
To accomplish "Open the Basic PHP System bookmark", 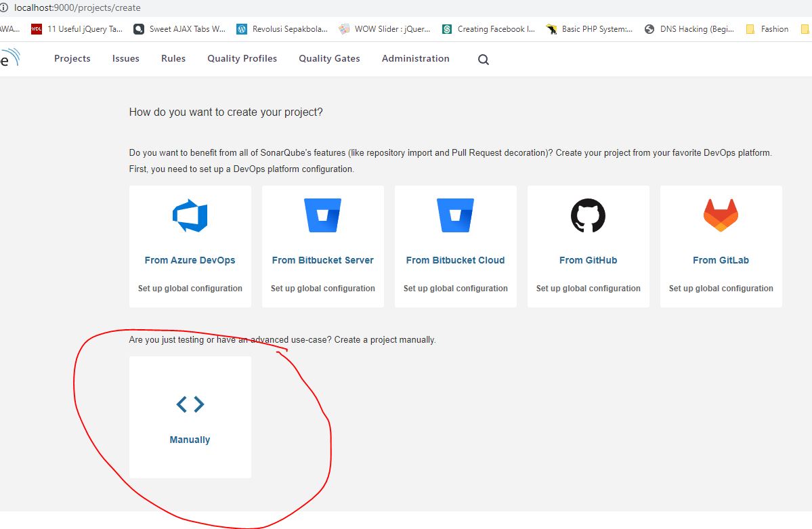I will pyautogui.click(x=589, y=29).
